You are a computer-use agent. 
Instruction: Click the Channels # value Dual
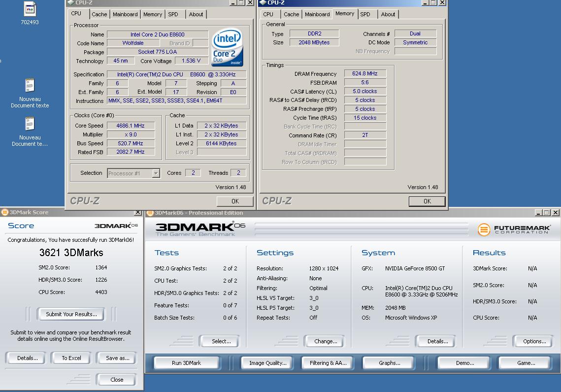tap(415, 33)
